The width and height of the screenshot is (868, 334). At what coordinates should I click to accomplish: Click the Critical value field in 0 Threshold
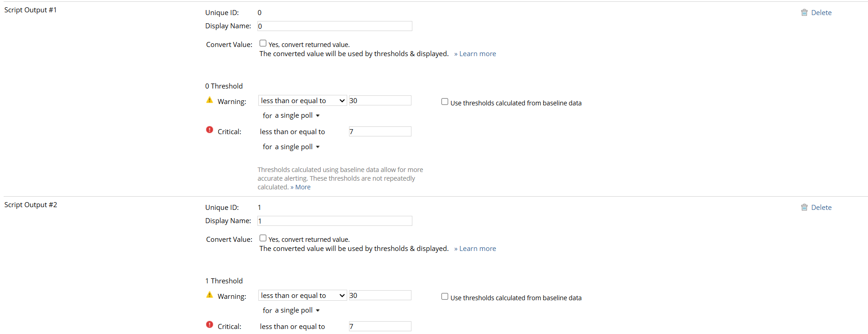380,132
